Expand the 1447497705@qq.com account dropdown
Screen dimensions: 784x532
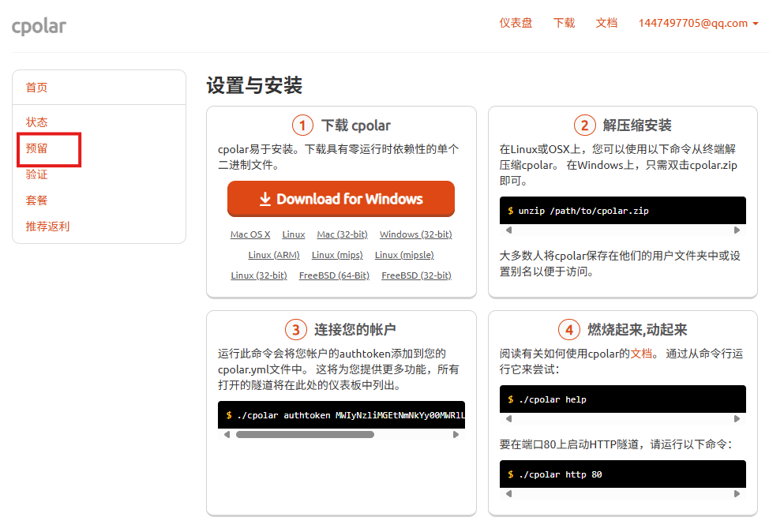coord(699,24)
